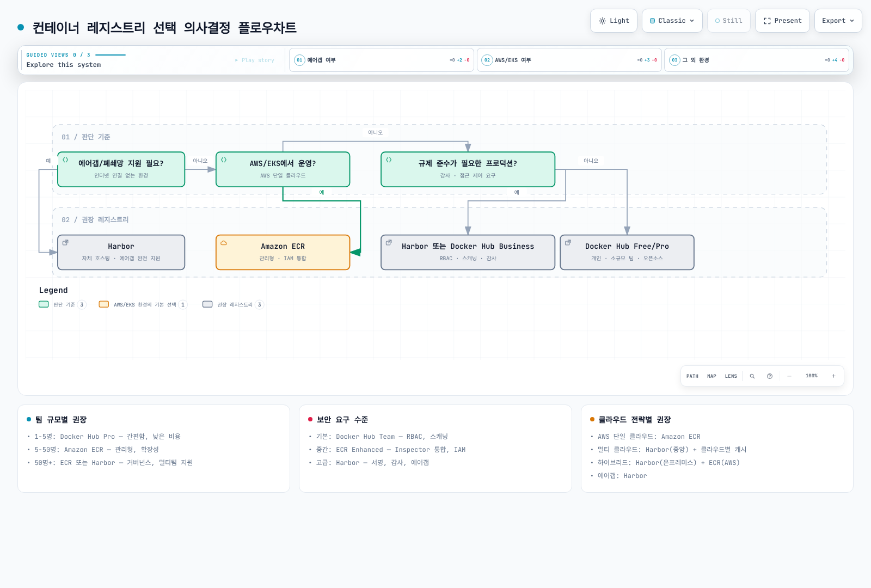The height and width of the screenshot is (588, 871).
Task: Click the 02 / 권장 레지스트리 group label
Action: click(95, 220)
